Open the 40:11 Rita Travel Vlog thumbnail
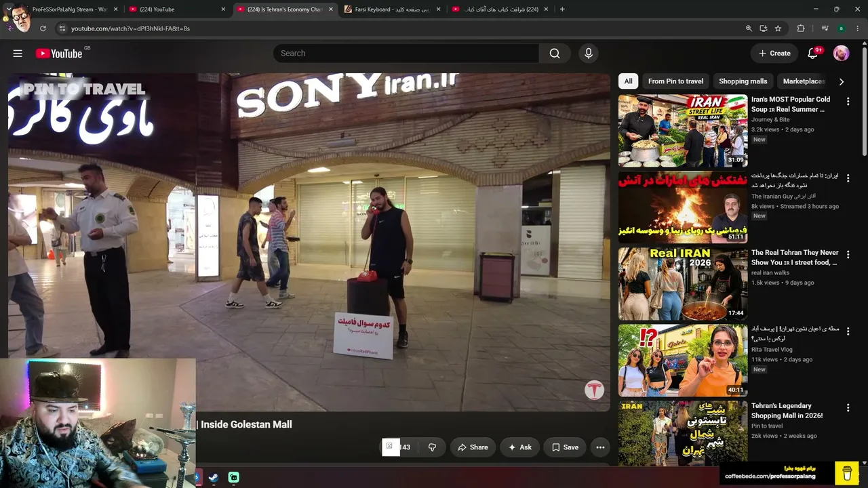 [x=683, y=361]
